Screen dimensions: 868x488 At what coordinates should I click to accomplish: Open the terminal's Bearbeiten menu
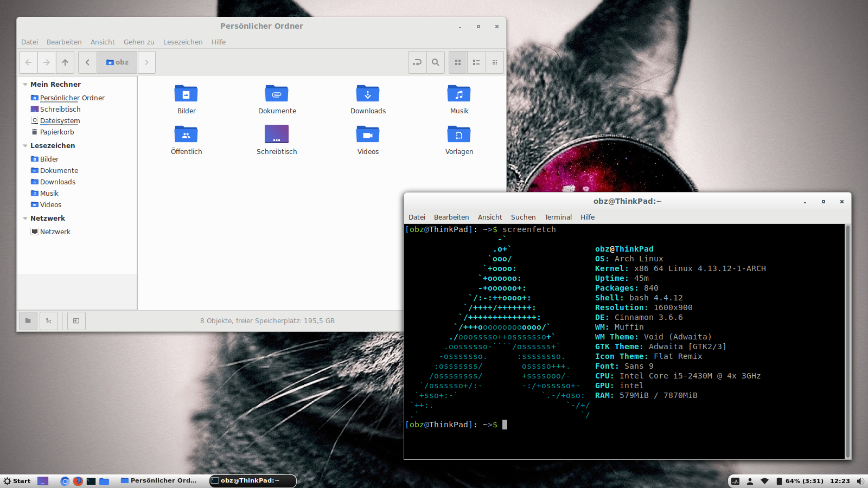[451, 217]
